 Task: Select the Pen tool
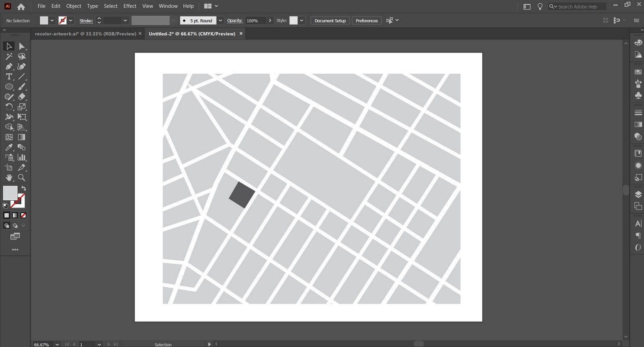pyautogui.click(x=9, y=66)
